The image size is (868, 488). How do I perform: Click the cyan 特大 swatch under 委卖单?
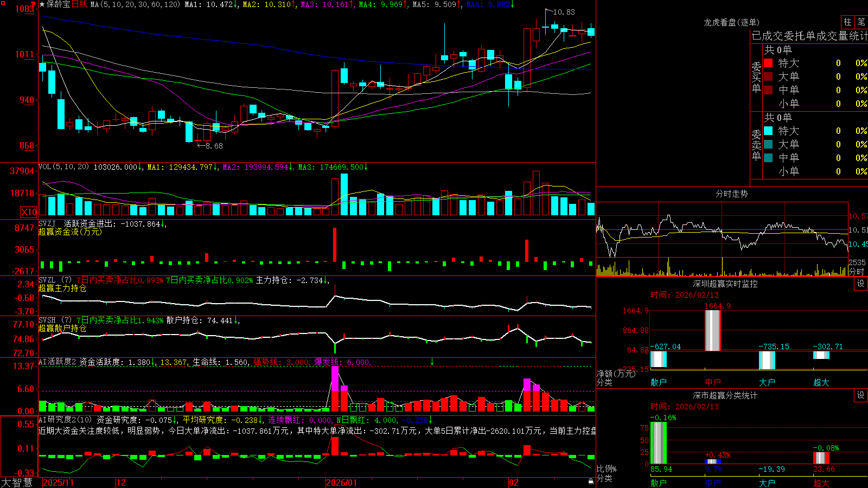point(768,131)
